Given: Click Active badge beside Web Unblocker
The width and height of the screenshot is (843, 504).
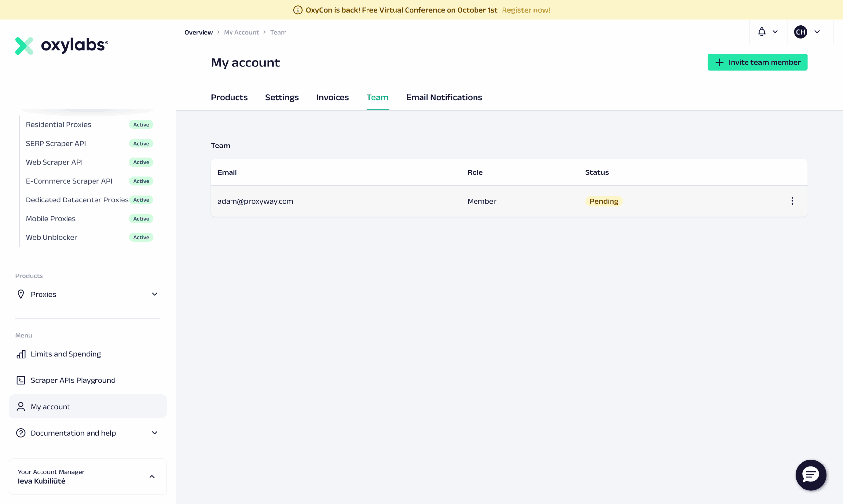Looking at the screenshot, I should (141, 237).
